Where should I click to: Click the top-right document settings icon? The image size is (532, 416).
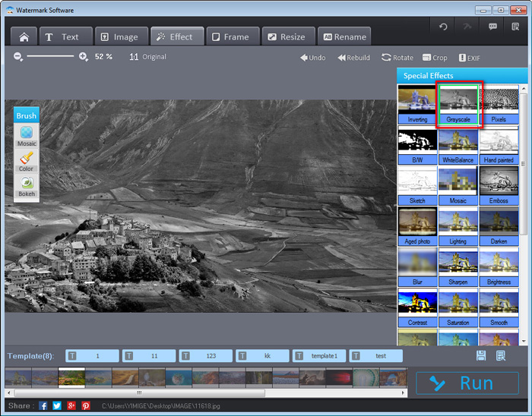[x=515, y=27]
